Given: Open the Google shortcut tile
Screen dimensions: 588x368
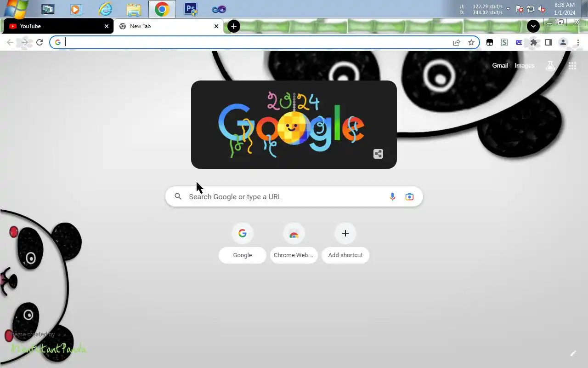Looking at the screenshot, I should click(243, 243).
